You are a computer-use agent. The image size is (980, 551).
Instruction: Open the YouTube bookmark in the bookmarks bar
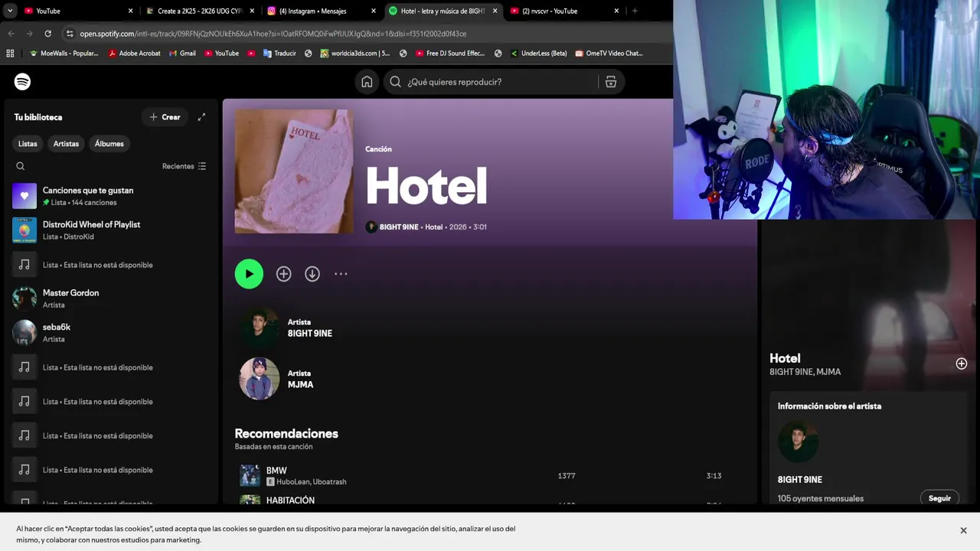pos(221,54)
